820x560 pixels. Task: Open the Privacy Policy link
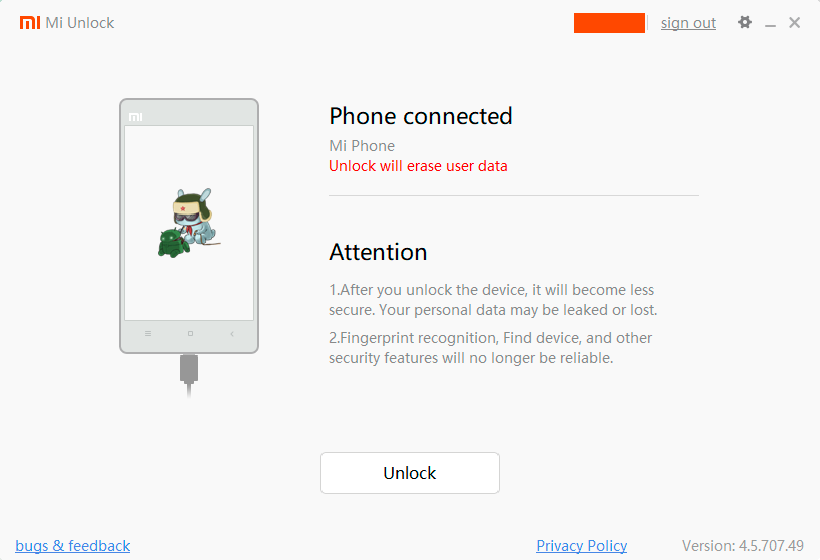pyautogui.click(x=582, y=546)
